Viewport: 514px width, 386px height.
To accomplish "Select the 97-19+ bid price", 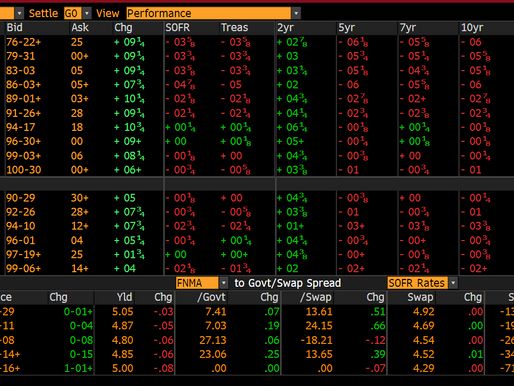I will pos(24,254).
